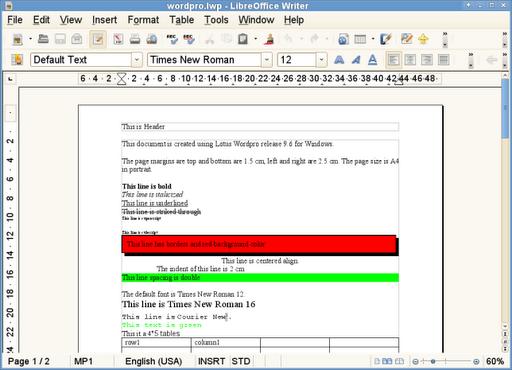Click the Undo arrow icon

[x=288, y=39]
